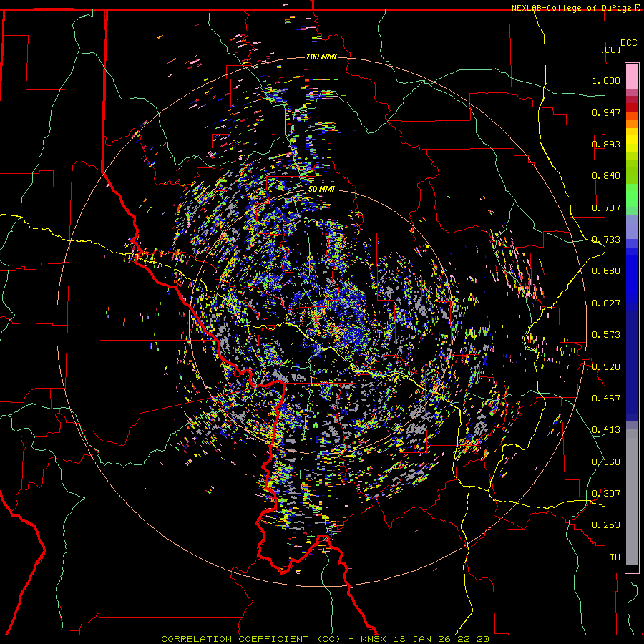Pick the gray segment of the color bar
The image size is (644, 644).
pos(632,497)
